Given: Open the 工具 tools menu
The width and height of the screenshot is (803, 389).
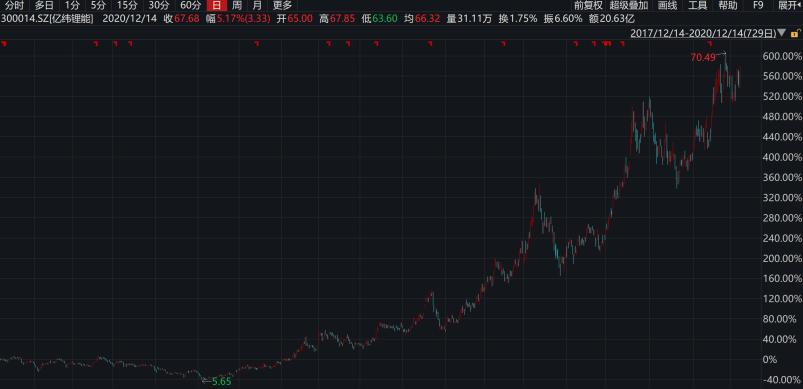Looking at the screenshot, I should click(698, 6).
